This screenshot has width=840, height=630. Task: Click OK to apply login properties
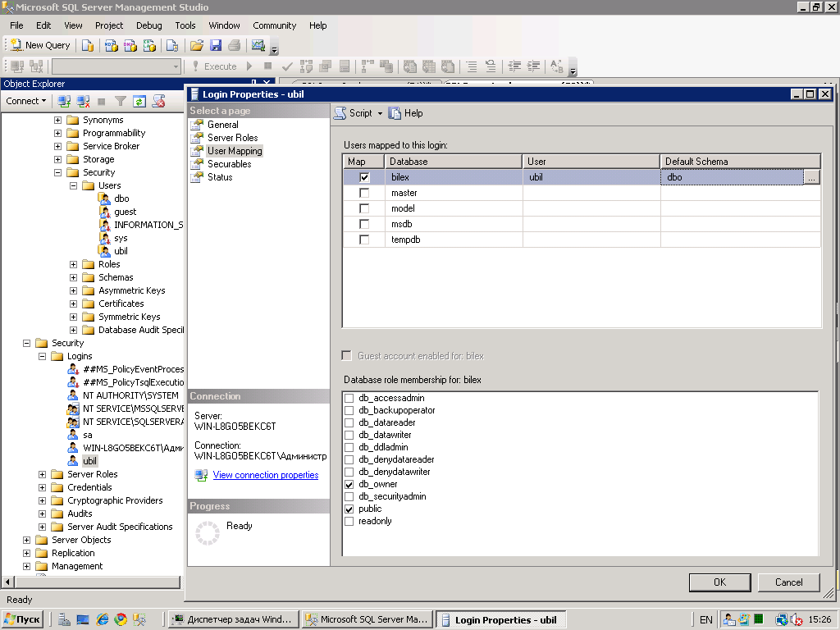[x=720, y=582]
